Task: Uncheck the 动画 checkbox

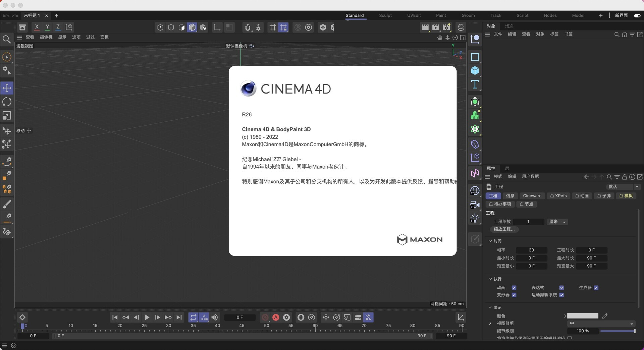Action: (514, 288)
